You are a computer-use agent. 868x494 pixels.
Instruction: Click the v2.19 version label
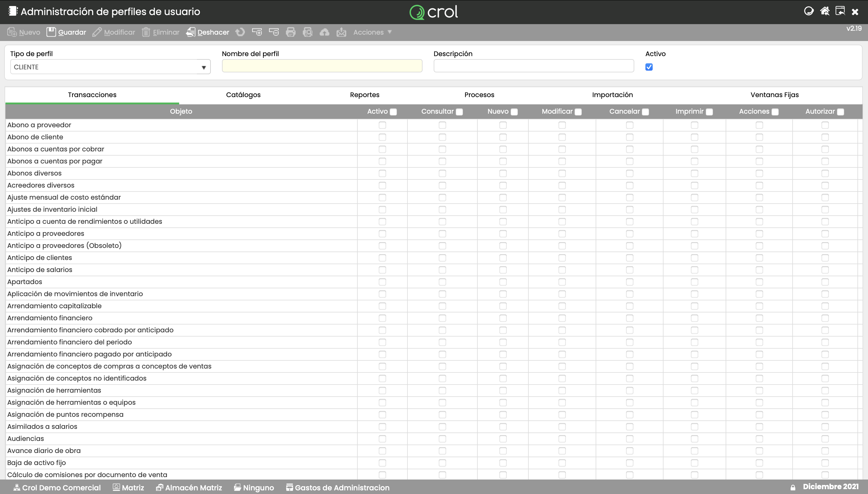point(854,28)
